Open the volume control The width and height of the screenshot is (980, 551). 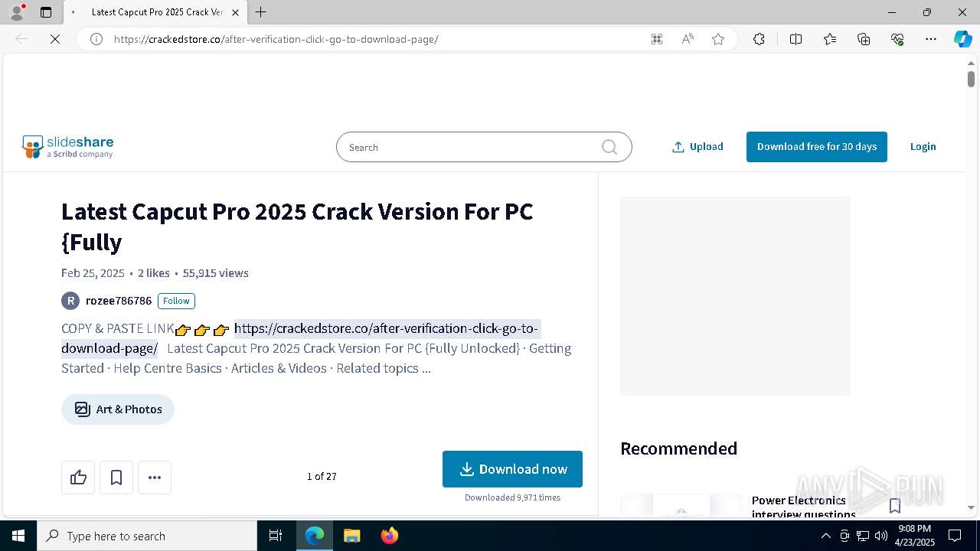pos(880,536)
